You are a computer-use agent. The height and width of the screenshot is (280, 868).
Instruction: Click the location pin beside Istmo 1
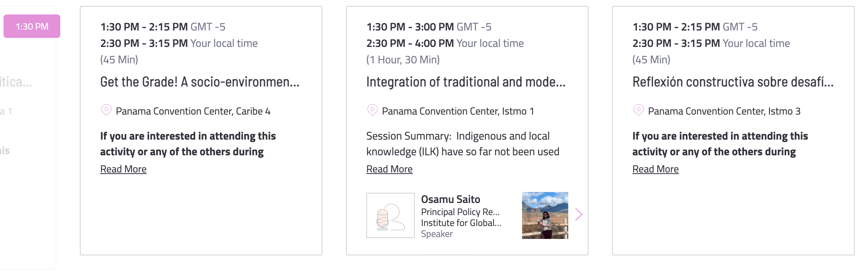(x=372, y=110)
